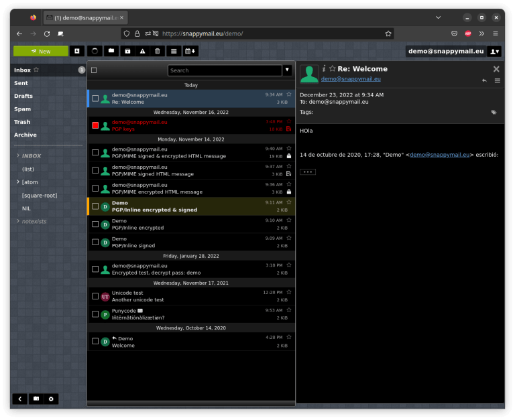The height and width of the screenshot is (420, 515).
Task: Click the demo@snappymail.eu account name button
Action: pos(446,51)
